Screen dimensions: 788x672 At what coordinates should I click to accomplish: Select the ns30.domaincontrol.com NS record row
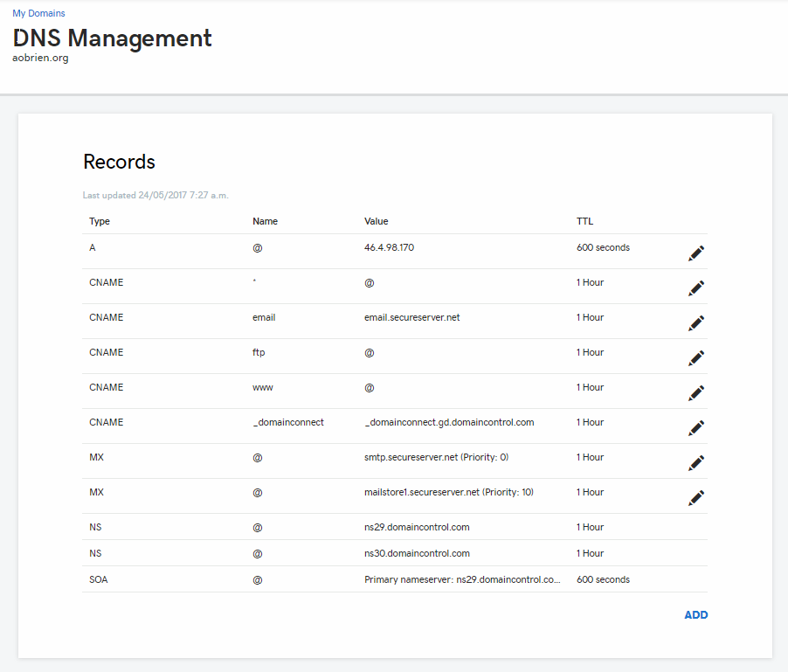[395, 553]
